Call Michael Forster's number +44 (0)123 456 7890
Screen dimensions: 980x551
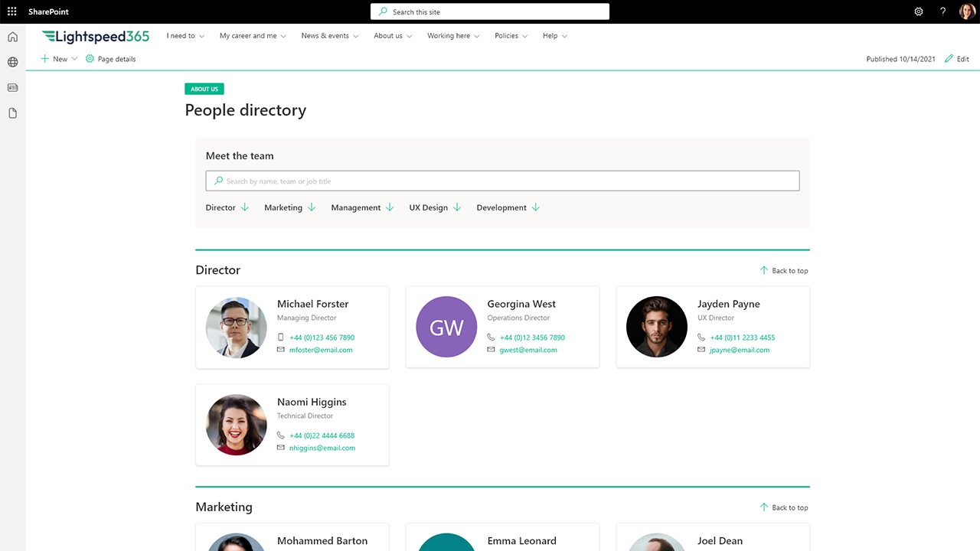click(322, 337)
